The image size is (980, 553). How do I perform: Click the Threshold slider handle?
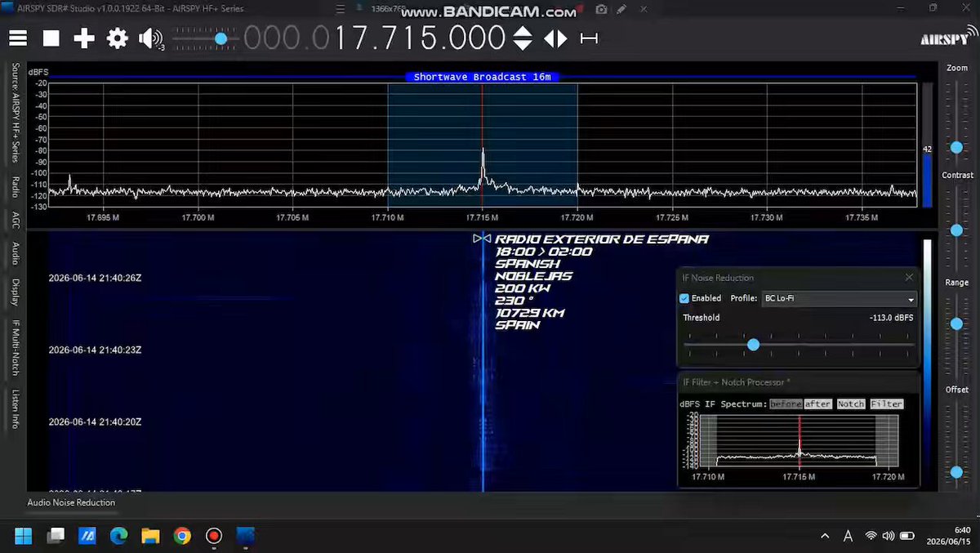[x=753, y=345]
